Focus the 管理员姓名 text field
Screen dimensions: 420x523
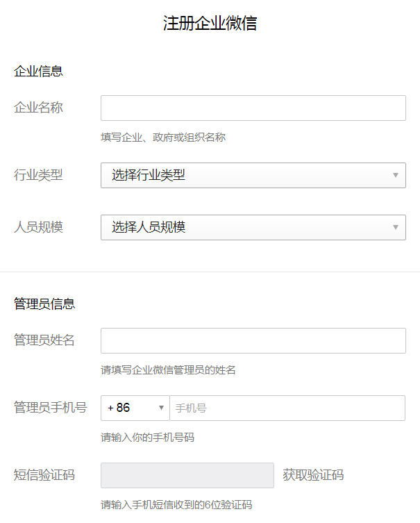pyautogui.click(x=253, y=341)
